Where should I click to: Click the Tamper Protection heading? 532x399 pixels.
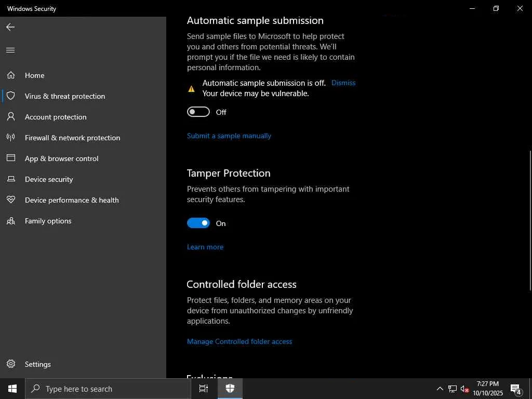[229, 173]
